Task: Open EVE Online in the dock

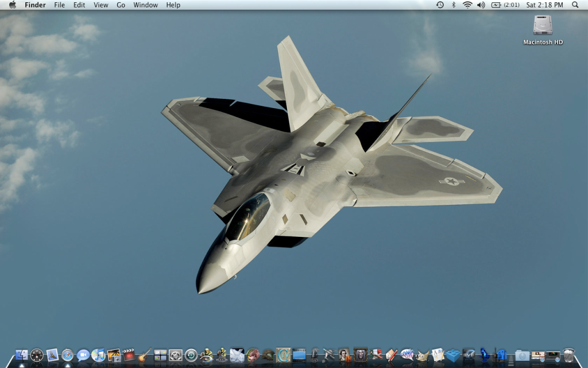Action: point(469,355)
